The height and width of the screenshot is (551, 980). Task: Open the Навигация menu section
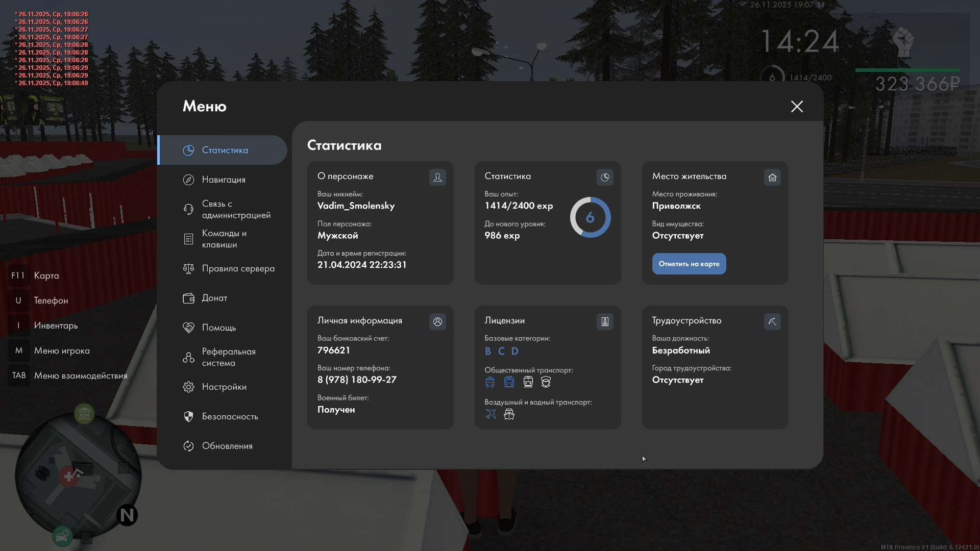223,180
